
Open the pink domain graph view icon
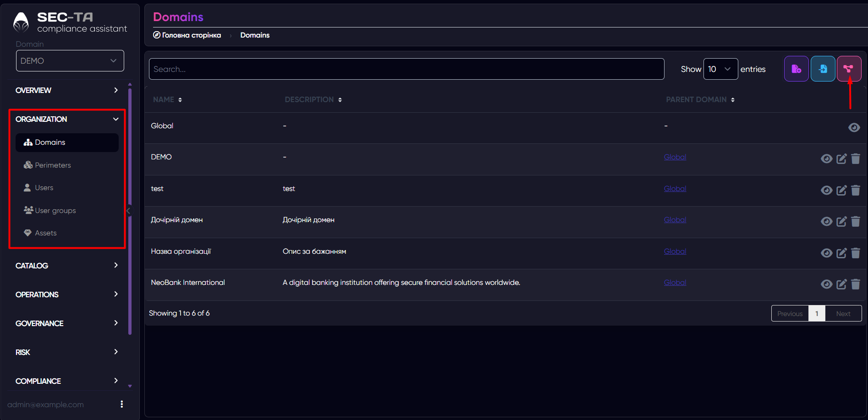click(x=849, y=69)
